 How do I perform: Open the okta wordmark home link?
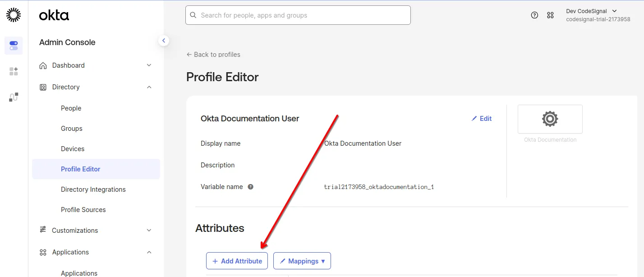(x=54, y=15)
